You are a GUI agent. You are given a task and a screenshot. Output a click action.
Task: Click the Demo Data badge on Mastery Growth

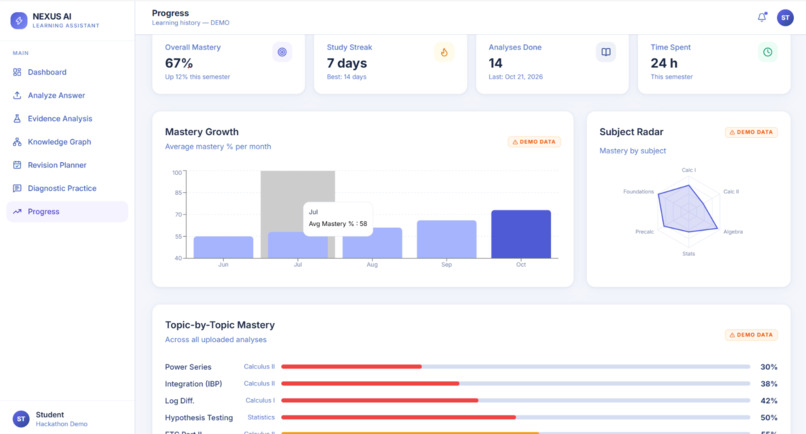point(534,142)
